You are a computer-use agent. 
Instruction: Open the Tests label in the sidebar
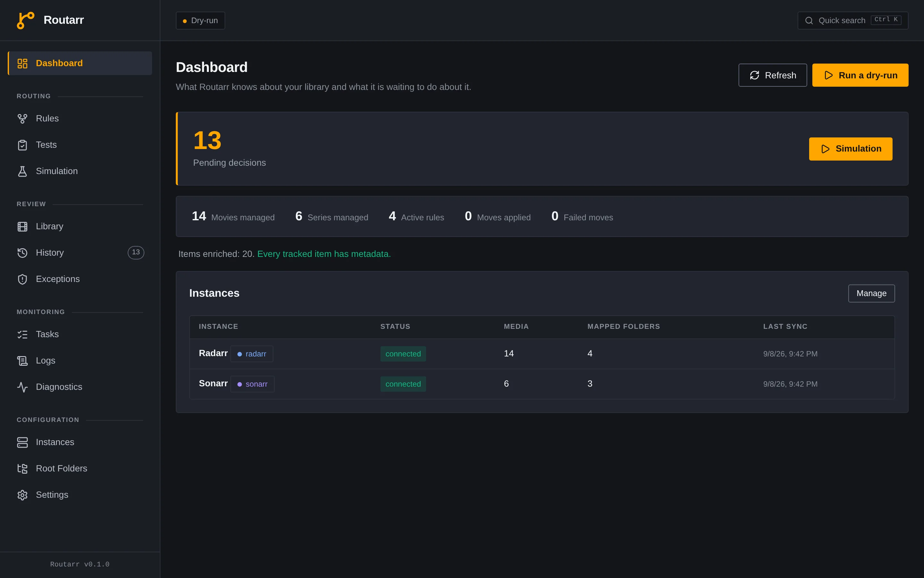point(46,145)
